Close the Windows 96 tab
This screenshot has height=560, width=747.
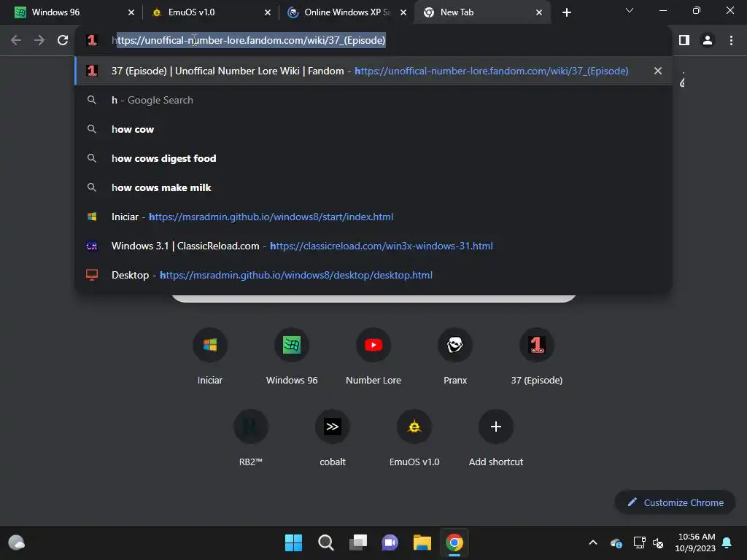[x=131, y=13]
